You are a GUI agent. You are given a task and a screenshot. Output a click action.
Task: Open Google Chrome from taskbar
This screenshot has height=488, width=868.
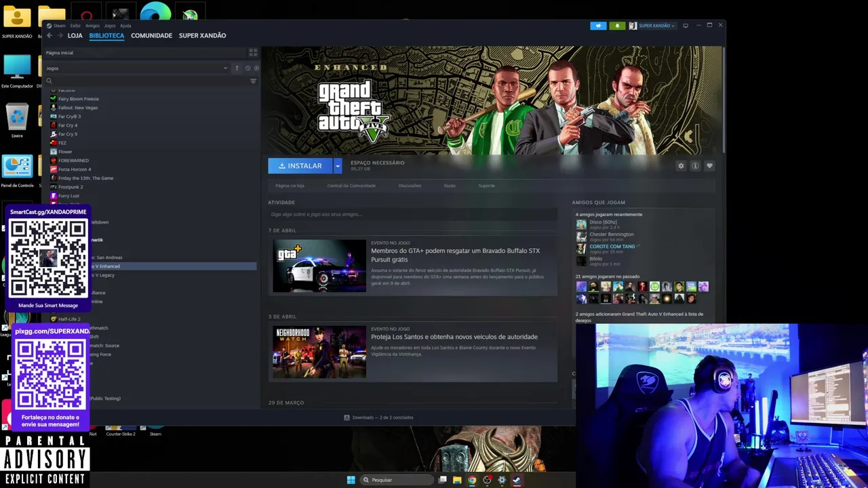472,480
